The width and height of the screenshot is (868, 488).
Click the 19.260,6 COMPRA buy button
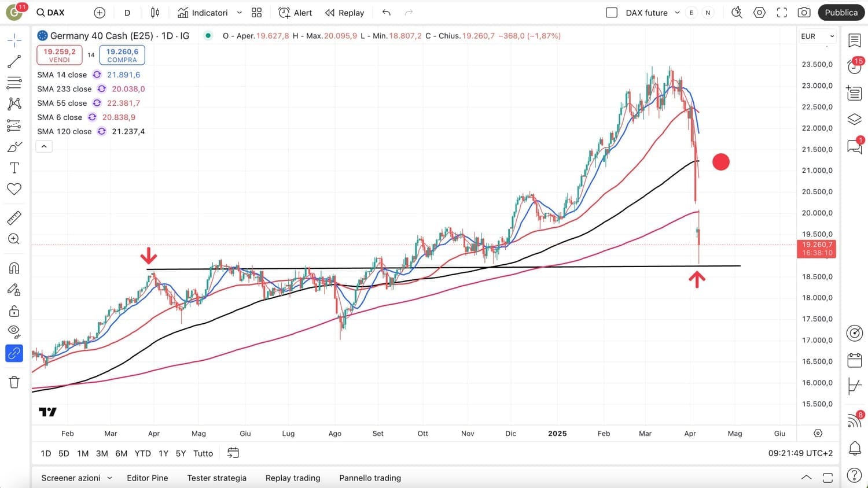click(122, 55)
